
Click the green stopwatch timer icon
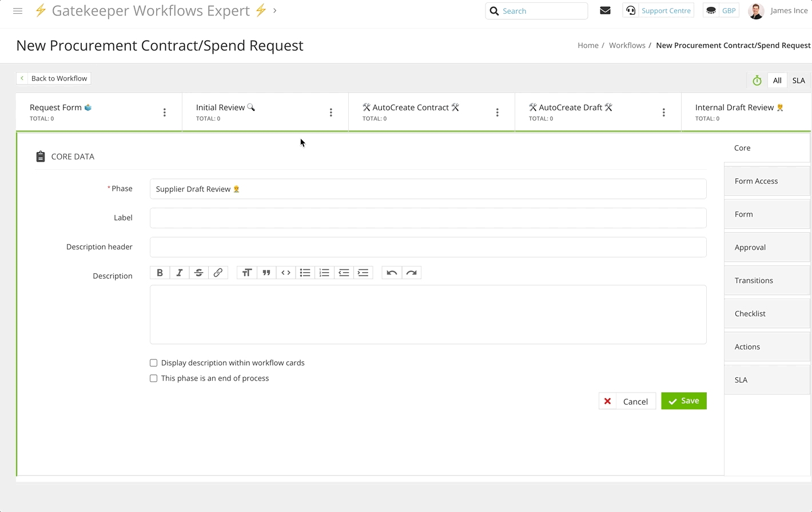tap(757, 81)
